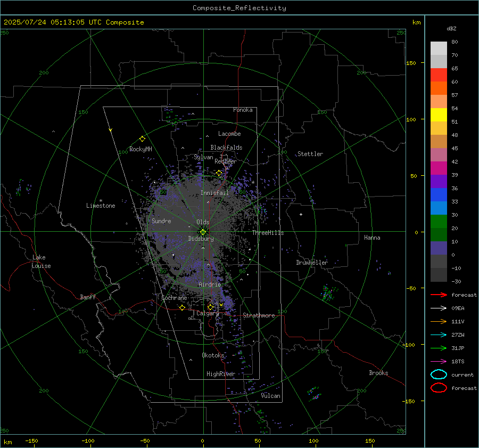Click the Airdrie city label
Screen dimensions: 479x448
(210, 284)
